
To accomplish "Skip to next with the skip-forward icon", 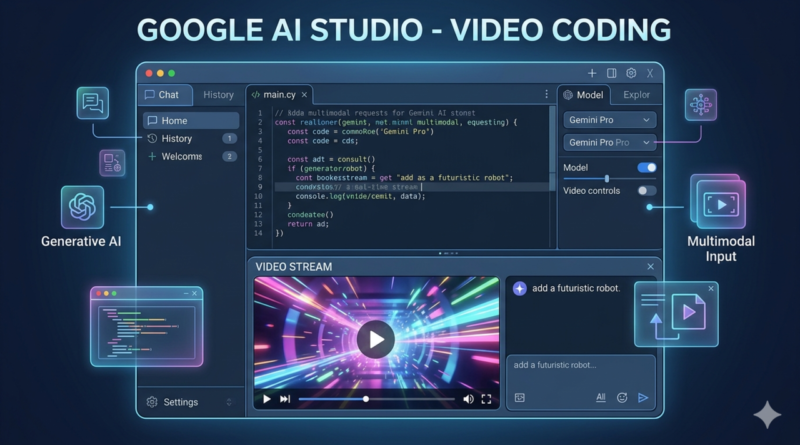I will tap(285, 399).
